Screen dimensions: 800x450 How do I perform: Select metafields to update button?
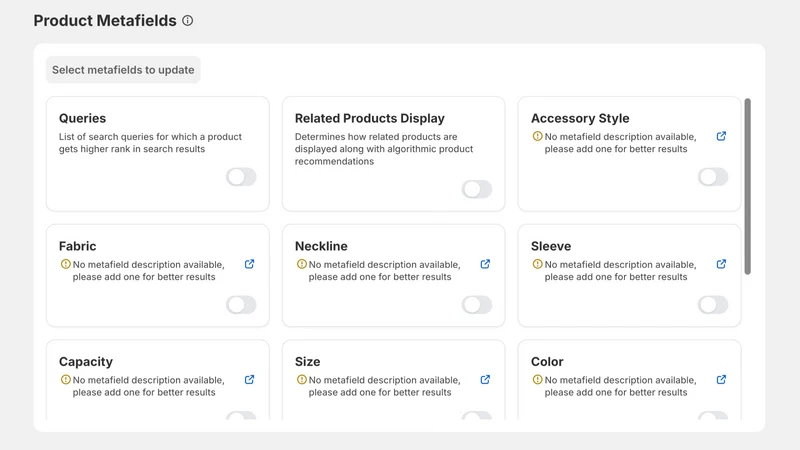[x=123, y=70]
